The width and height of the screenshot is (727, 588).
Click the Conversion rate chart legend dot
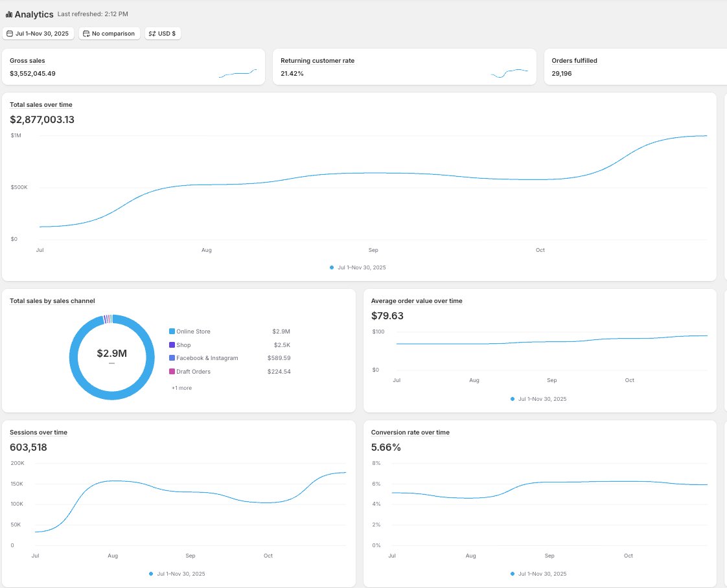click(513, 574)
